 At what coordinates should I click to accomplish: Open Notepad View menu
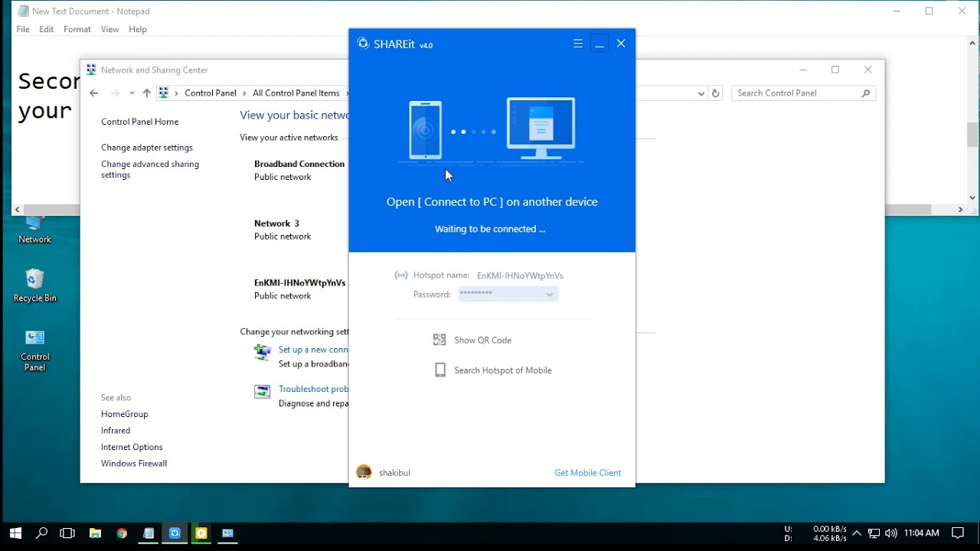(109, 29)
